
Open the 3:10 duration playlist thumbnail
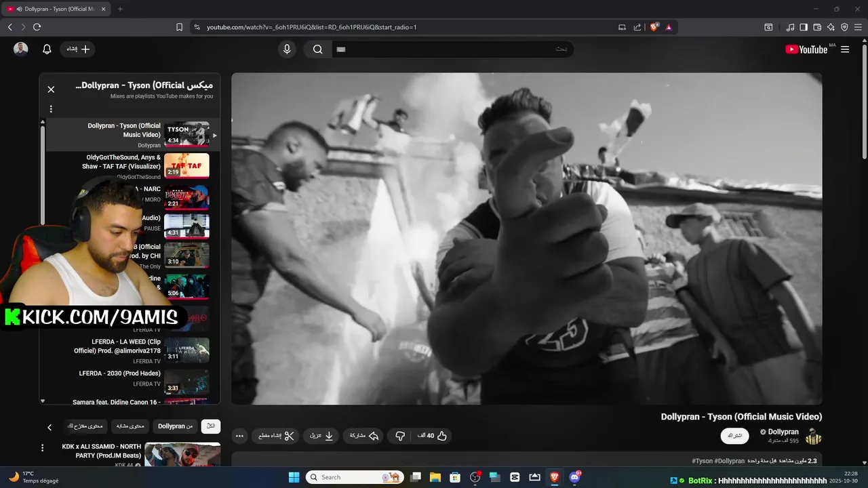click(x=186, y=256)
